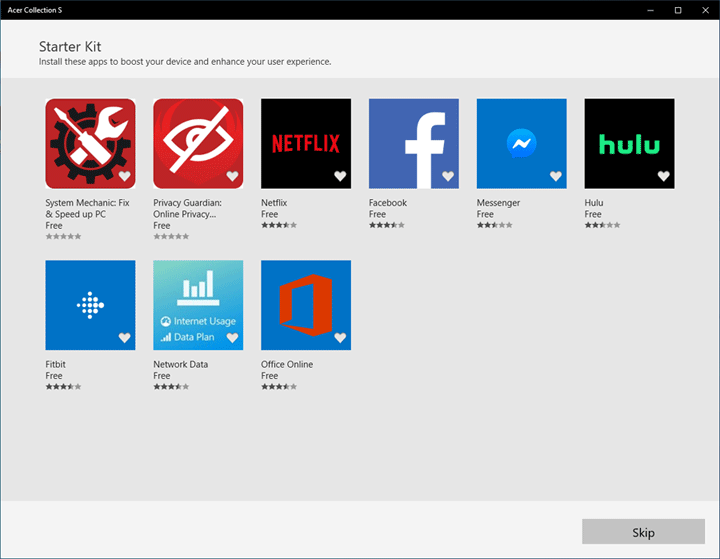Click the Acer Collection S window title
720x559 pixels.
pos(34,10)
